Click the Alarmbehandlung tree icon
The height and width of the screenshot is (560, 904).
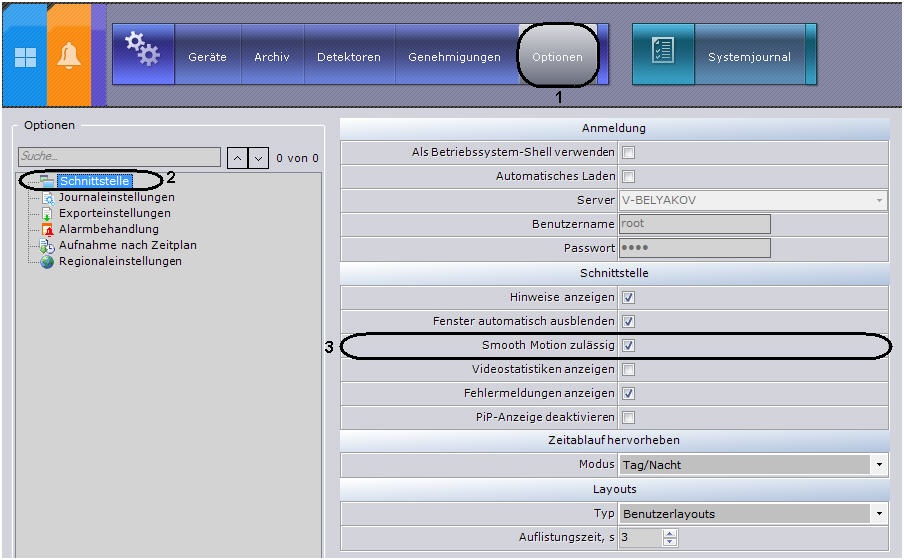[47, 230]
